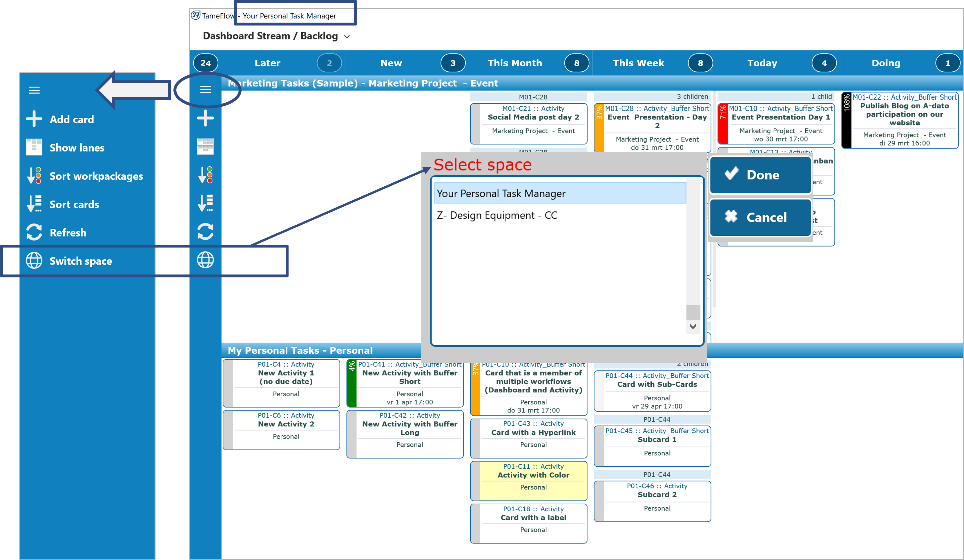Screen dimensions: 964x560
Task: Click the checkmark icon on Done button
Action: pos(731,174)
